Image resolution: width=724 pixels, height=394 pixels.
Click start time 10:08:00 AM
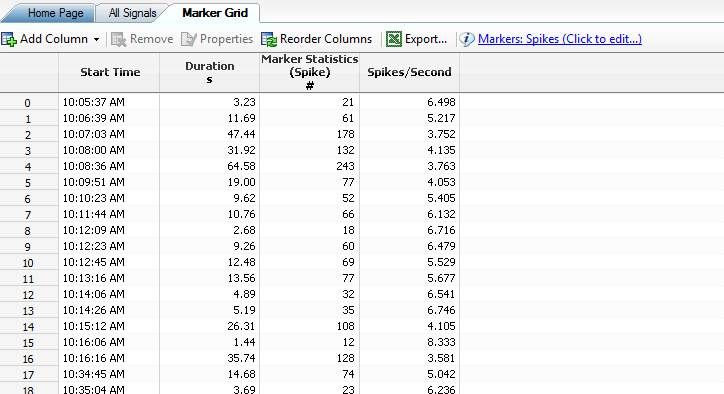(x=94, y=150)
